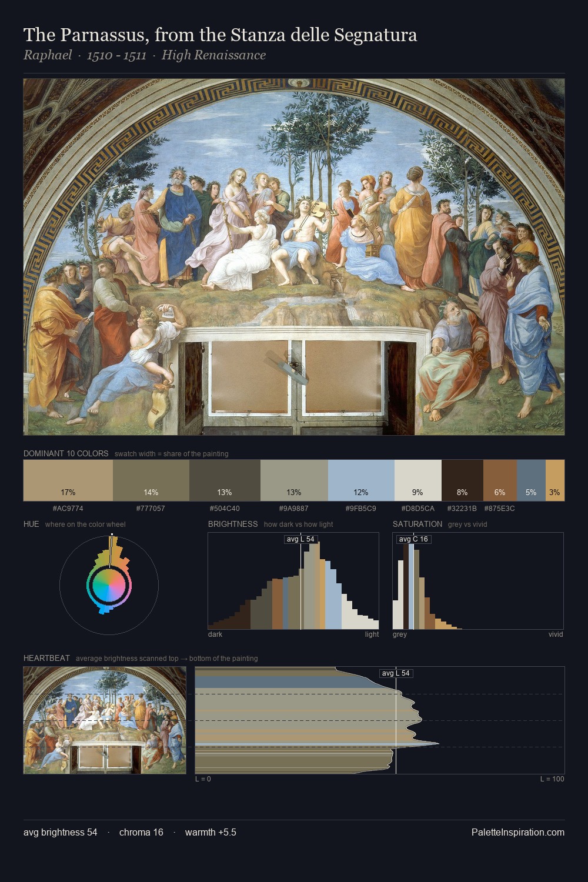
Task: Click 'chroma 16' in the footer
Action: [141, 832]
